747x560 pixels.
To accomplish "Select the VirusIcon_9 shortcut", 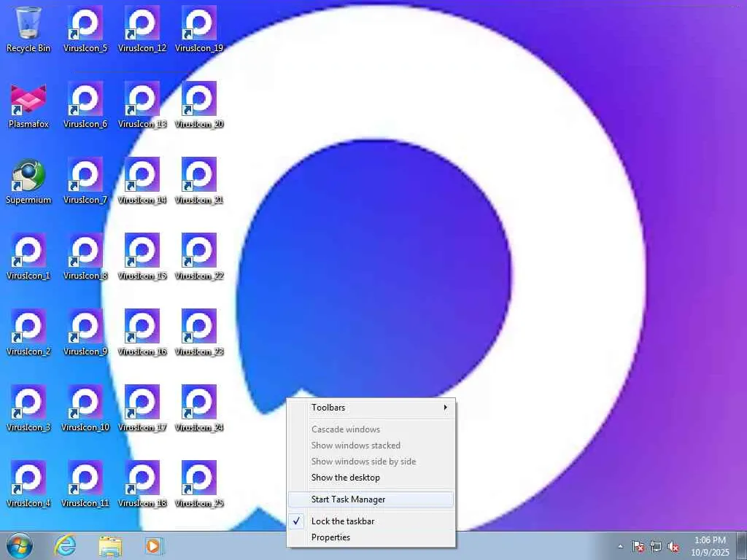I will [x=85, y=332].
